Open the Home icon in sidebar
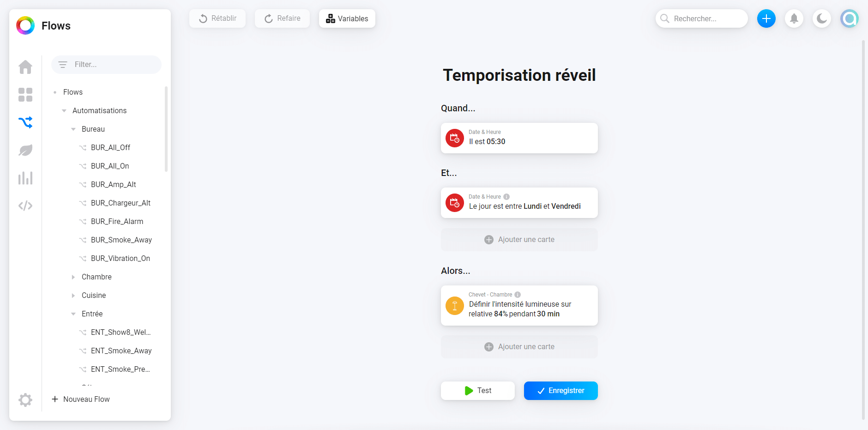 25,67
